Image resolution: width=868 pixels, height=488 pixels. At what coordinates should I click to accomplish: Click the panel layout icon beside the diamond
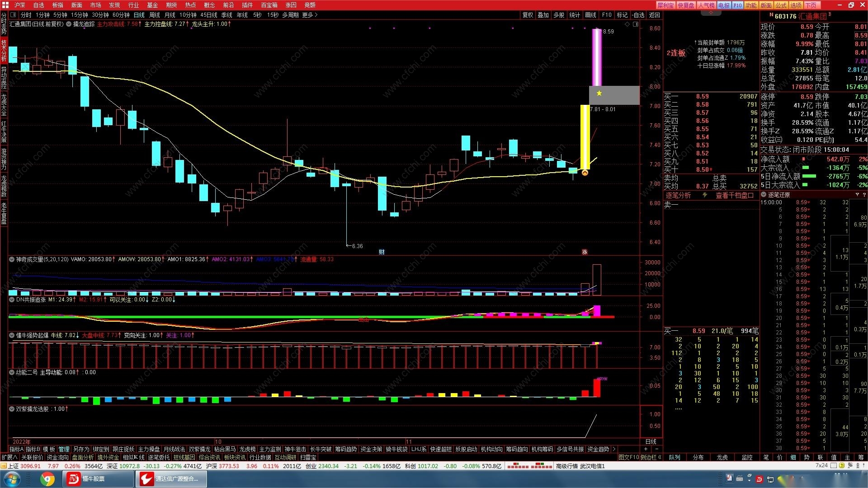636,24
